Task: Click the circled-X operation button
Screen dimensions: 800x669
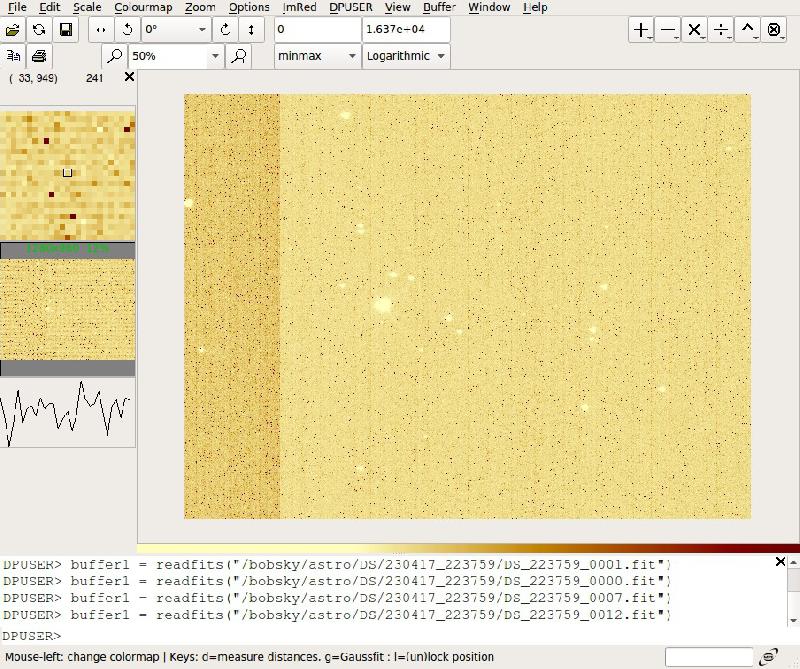Action: pos(774,30)
